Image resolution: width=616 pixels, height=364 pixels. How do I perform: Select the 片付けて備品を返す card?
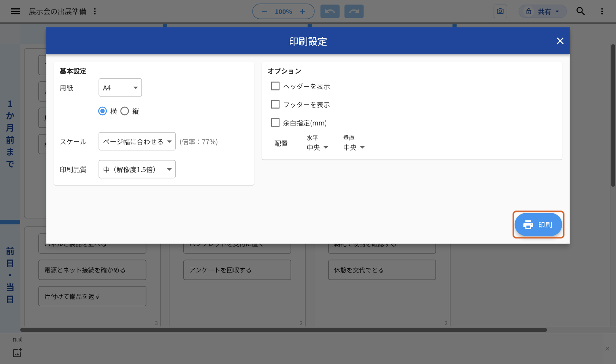[92, 296]
